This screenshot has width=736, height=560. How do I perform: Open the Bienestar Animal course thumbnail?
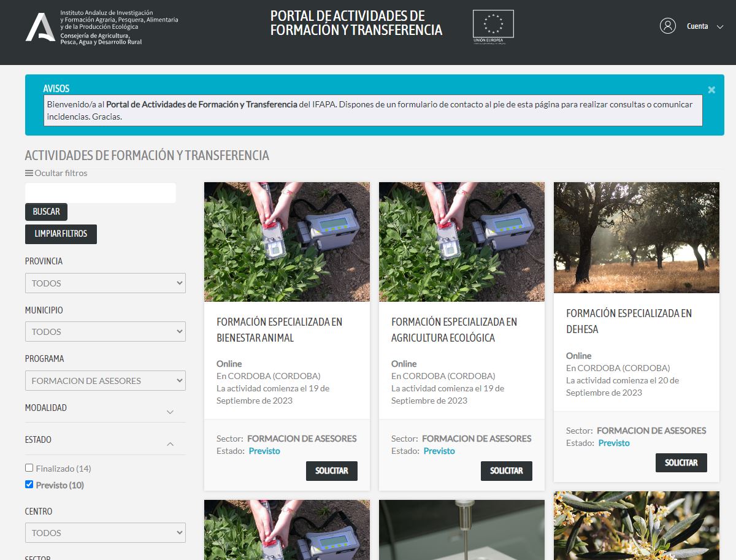pos(287,242)
